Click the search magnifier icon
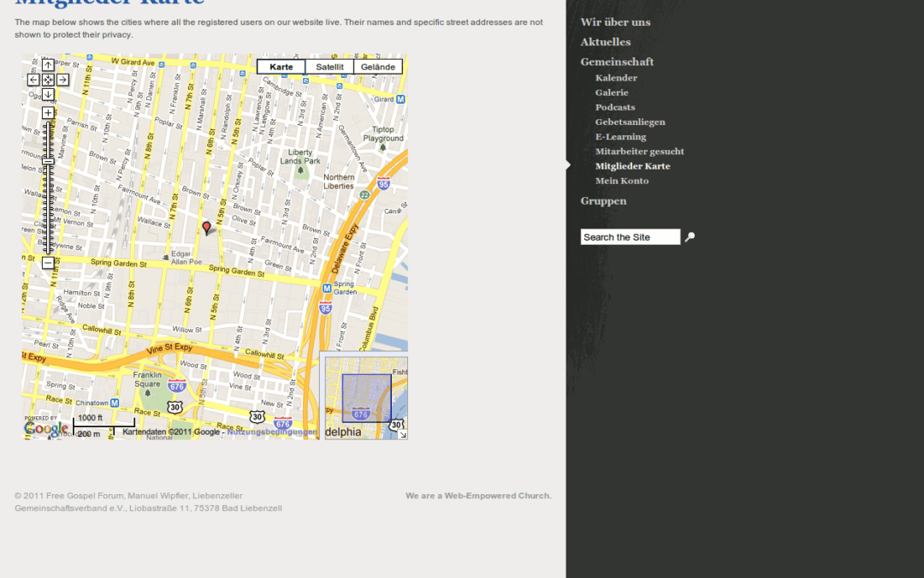Image resolution: width=924 pixels, height=578 pixels. pos(690,237)
